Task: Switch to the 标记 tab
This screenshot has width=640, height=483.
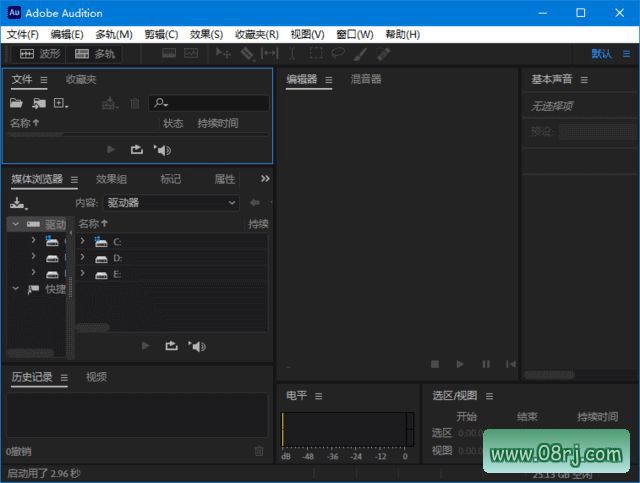Action: pos(171,179)
